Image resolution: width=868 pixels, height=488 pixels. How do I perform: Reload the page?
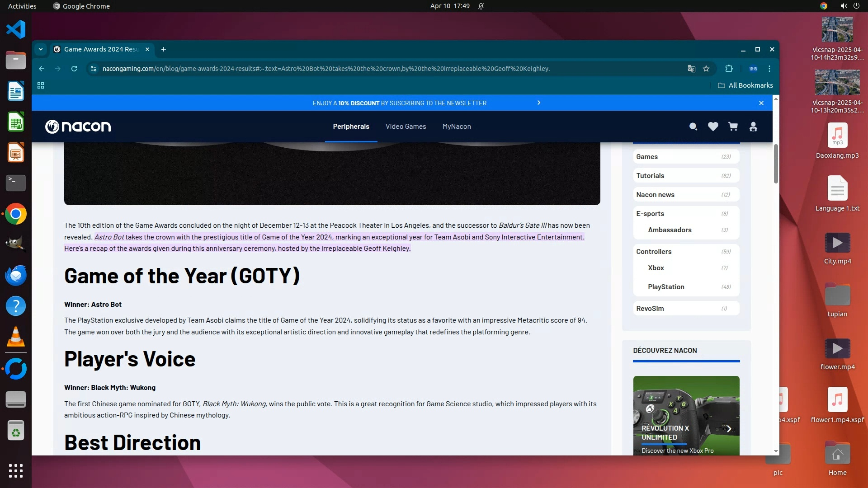[74, 69]
